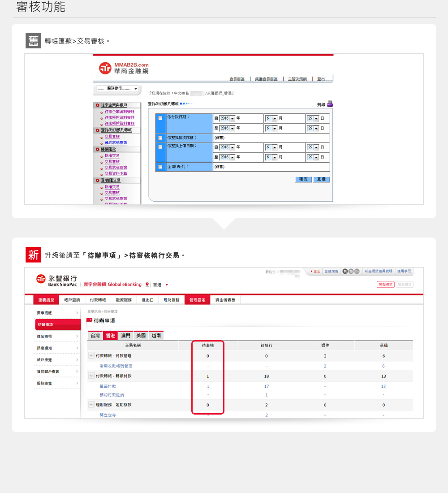Image resolution: width=448 pixels, height=493 pixels.
Task: Open the 帳戶查詢 main menu tab
Action: (72, 300)
